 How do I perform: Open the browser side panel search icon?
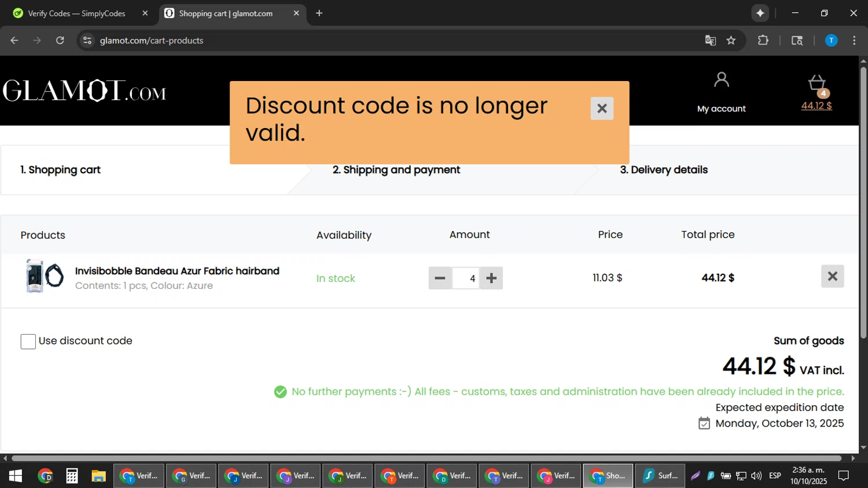797,41
